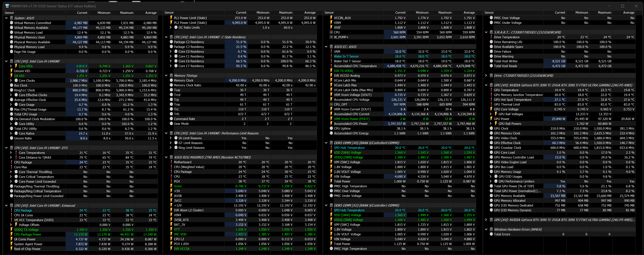Click the Virtual Memory Committed clock icon
The image size is (644, 255).
point(12,23)
